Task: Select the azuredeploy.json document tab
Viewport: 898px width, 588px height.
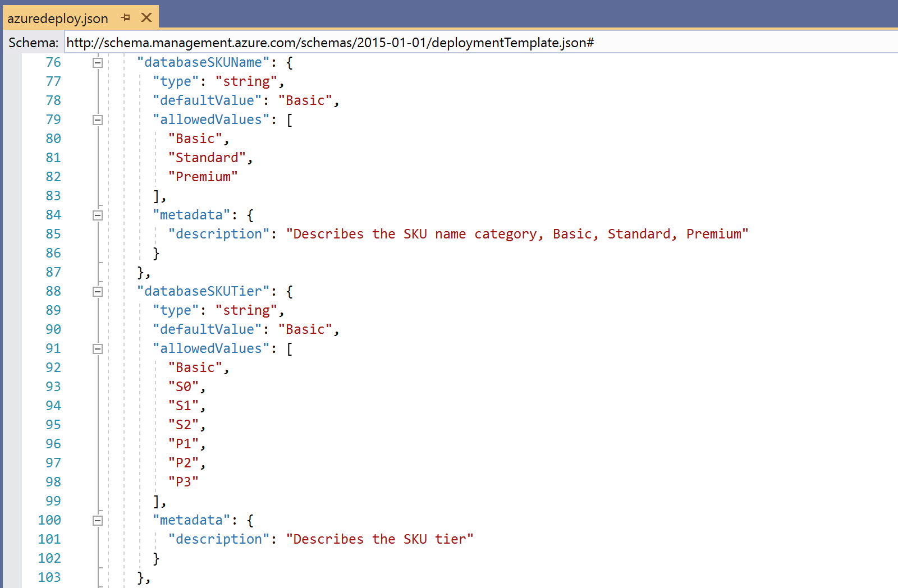Action: [x=58, y=19]
